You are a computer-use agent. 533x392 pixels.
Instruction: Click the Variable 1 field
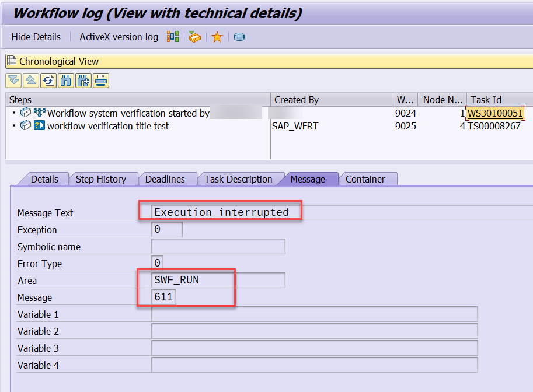[315, 314]
